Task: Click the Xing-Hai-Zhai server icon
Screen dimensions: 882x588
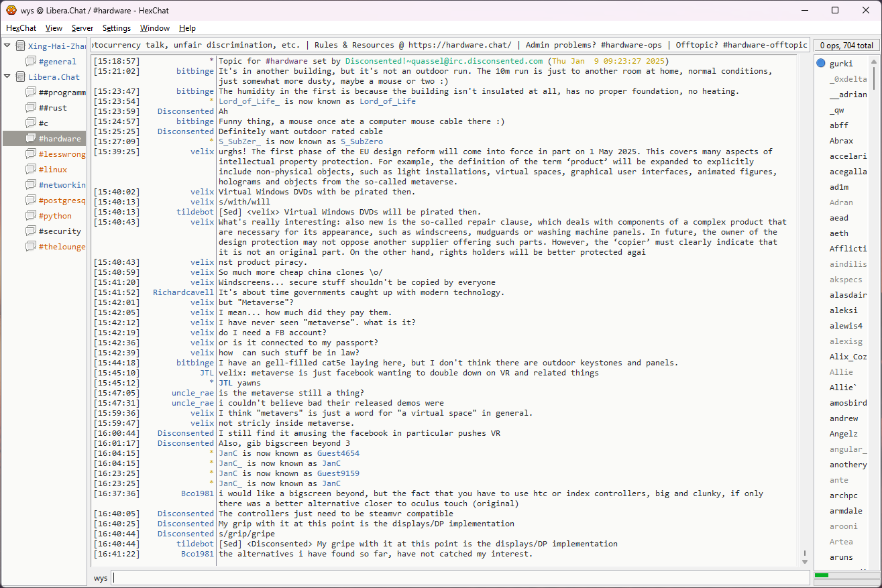Action: (x=20, y=46)
